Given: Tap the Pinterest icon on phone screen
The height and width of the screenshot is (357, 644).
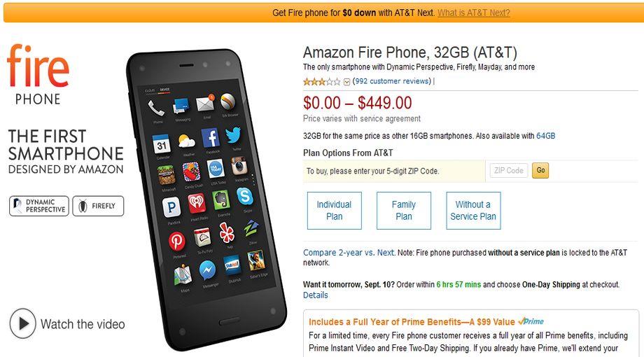Looking at the screenshot, I should click(x=177, y=241).
